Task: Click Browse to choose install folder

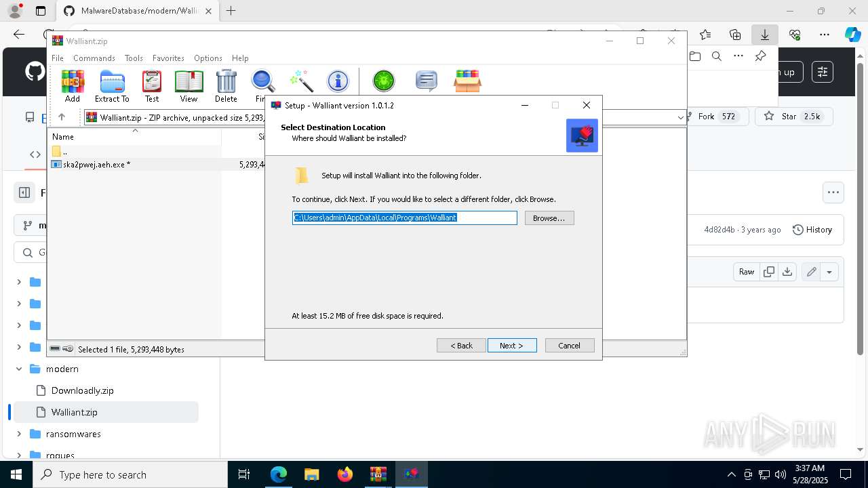Action: tap(549, 218)
